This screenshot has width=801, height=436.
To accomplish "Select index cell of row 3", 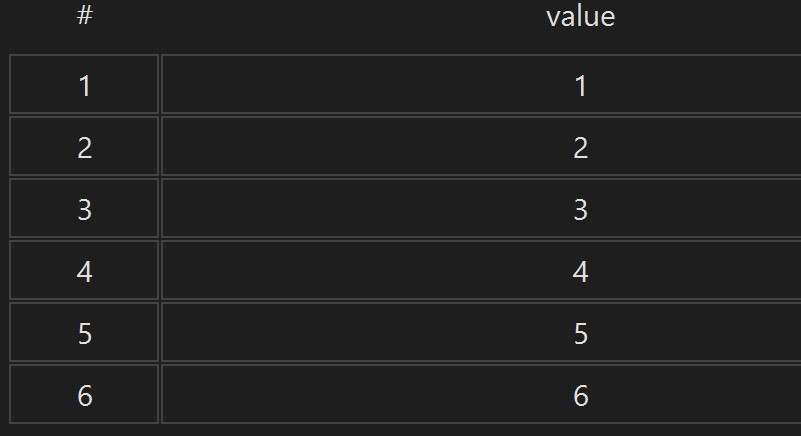I will [84, 208].
